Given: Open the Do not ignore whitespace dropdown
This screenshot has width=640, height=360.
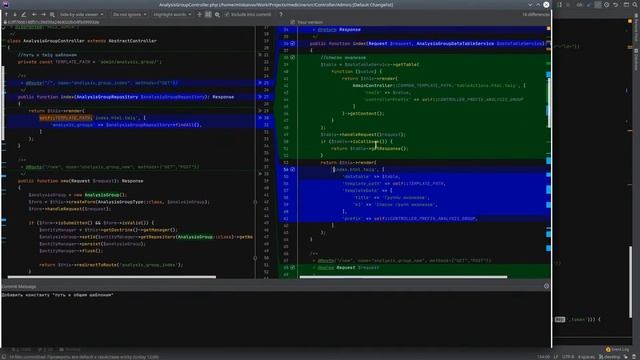Looking at the screenshot, I should pos(129,14).
